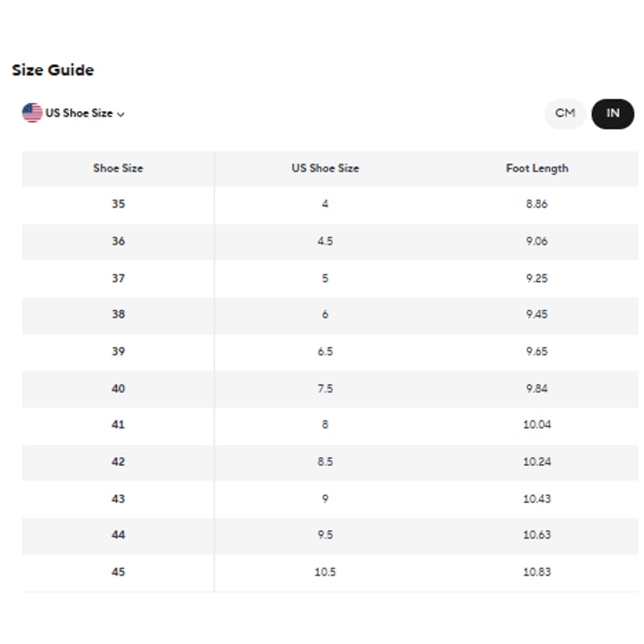Click the 10.04 foot length value
The image size is (644, 644).
tap(537, 425)
